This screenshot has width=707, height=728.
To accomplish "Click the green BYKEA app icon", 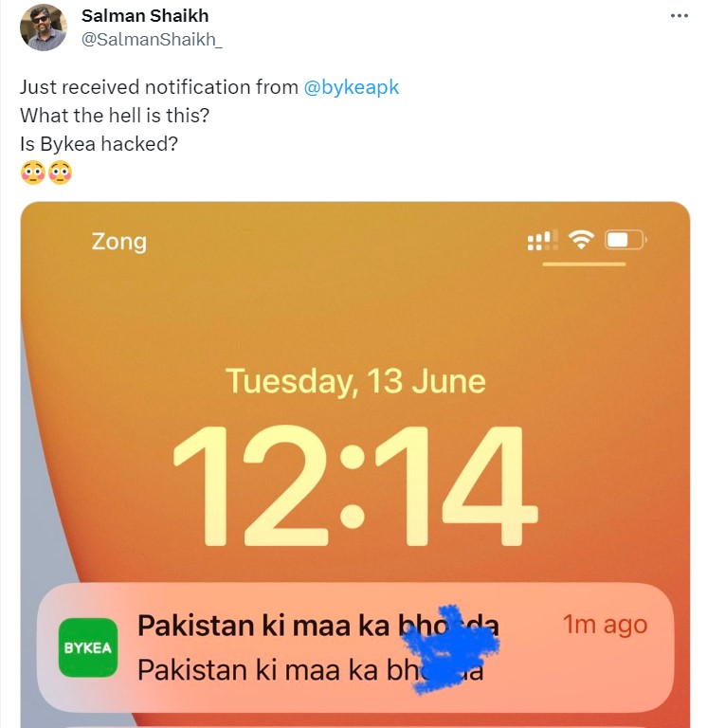I will tap(88, 647).
